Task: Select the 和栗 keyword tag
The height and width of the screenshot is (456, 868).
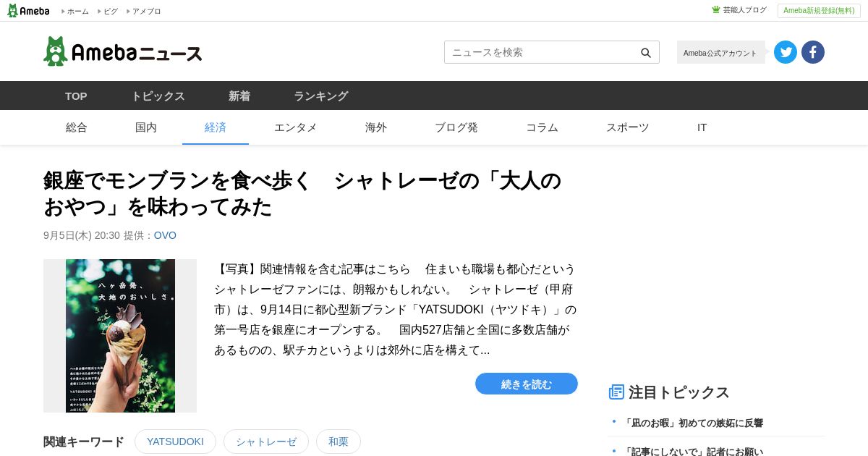Action: click(x=339, y=442)
